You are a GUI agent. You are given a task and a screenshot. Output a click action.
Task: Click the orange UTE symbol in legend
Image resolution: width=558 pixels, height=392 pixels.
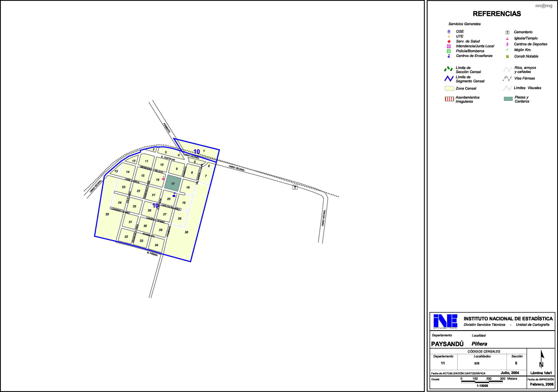[x=449, y=36]
